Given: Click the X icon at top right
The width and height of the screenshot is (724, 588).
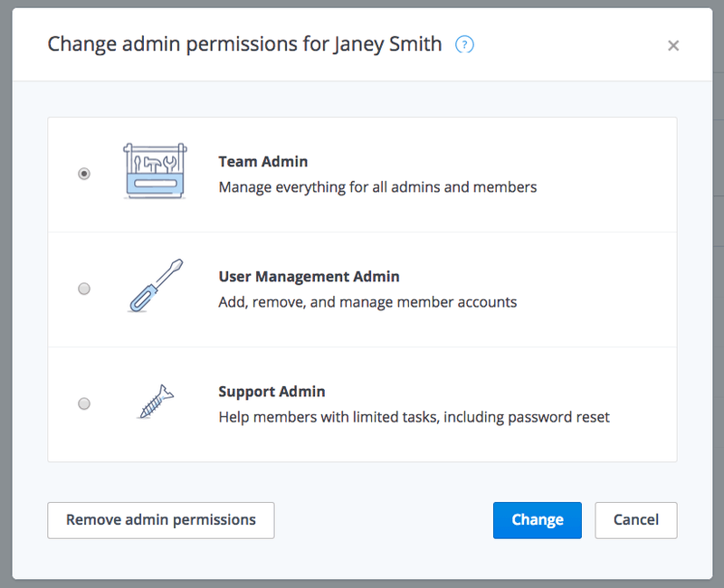Looking at the screenshot, I should tap(673, 44).
